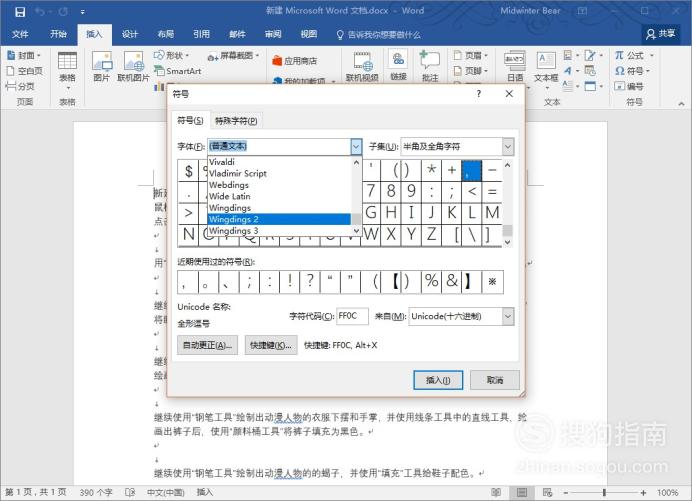
Task: Insert a page break (分页)
Action: point(20,86)
